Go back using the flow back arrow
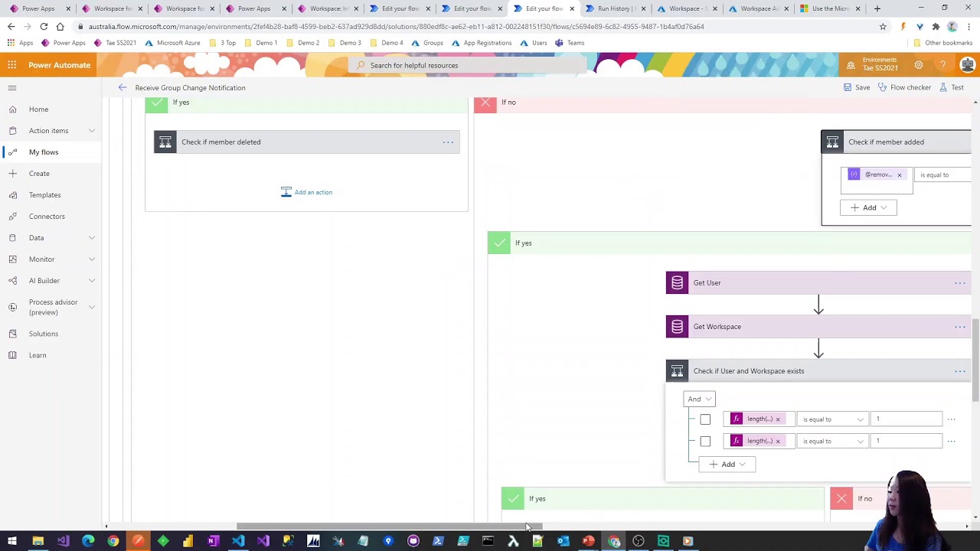 [x=122, y=87]
